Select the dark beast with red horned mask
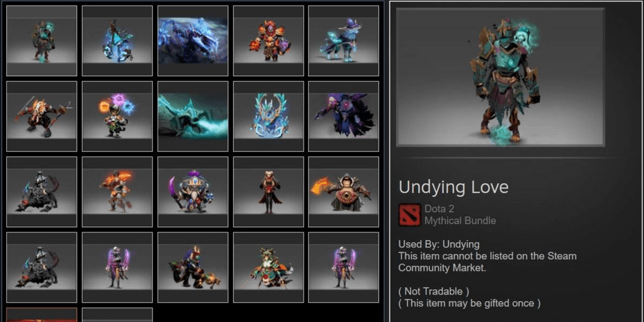Image resolution: width=644 pixels, height=322 pixels. [193, 267]
